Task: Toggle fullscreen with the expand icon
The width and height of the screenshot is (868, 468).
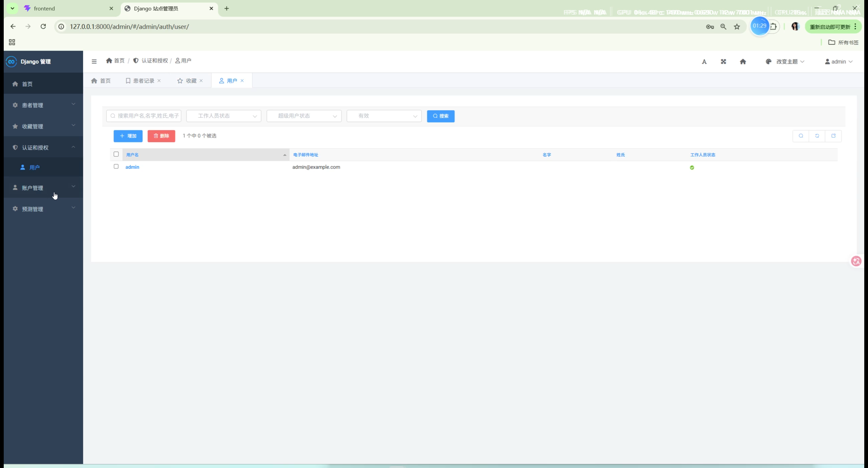Action: click(x=723, y=61)
